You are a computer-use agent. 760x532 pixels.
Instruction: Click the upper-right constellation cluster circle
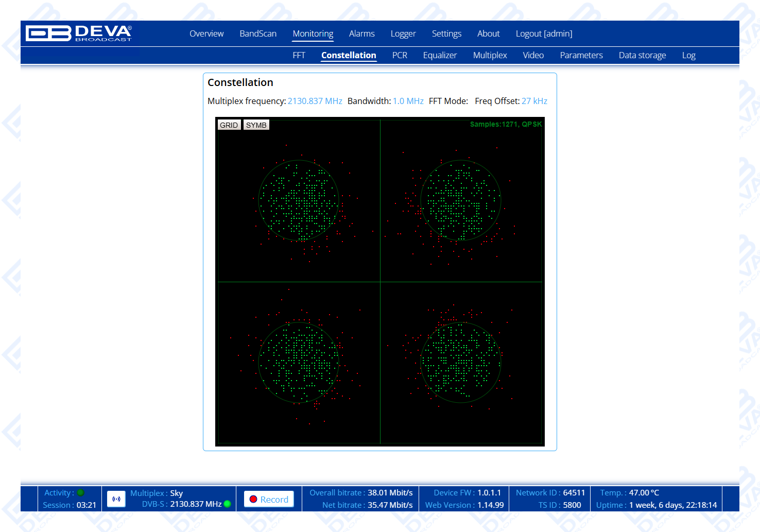[461, 200]
